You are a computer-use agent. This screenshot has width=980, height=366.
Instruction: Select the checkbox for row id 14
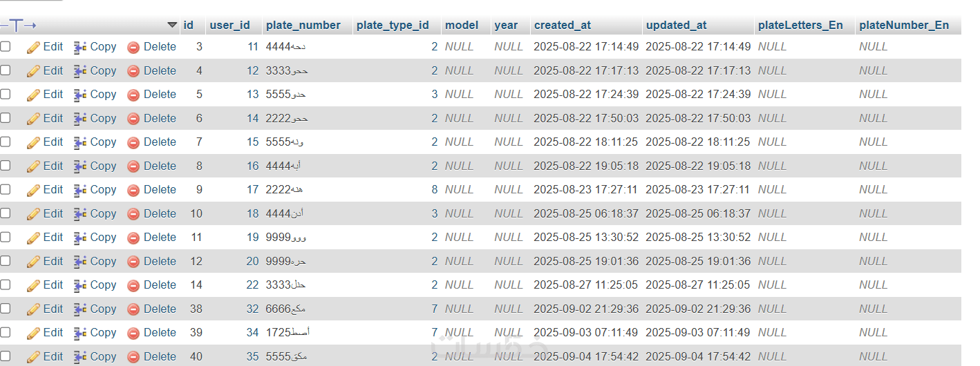pos(6,285)
